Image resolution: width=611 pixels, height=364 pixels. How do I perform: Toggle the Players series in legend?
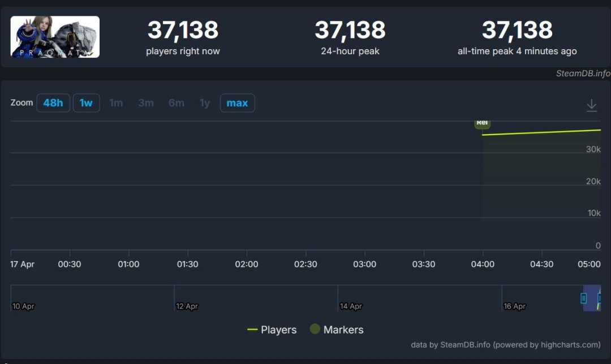pyautogui.click(x=272, y=330)
